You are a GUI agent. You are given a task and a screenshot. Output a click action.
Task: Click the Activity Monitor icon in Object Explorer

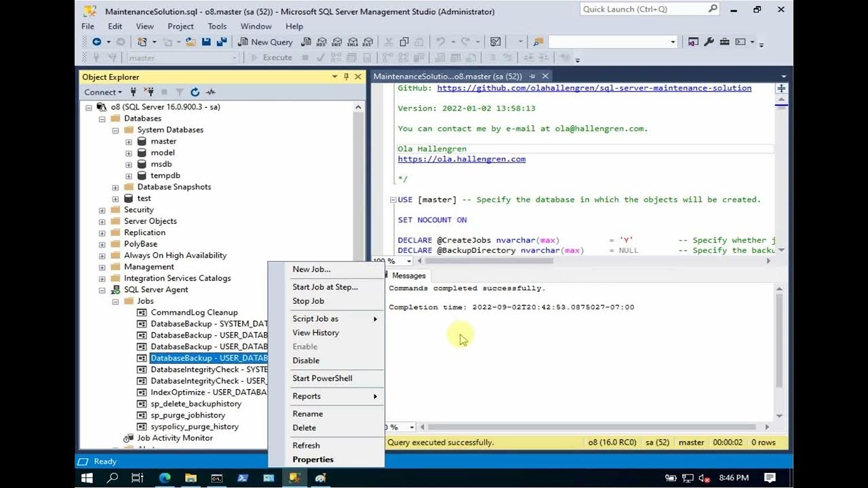pyautogui.click(x=211, y=92)
